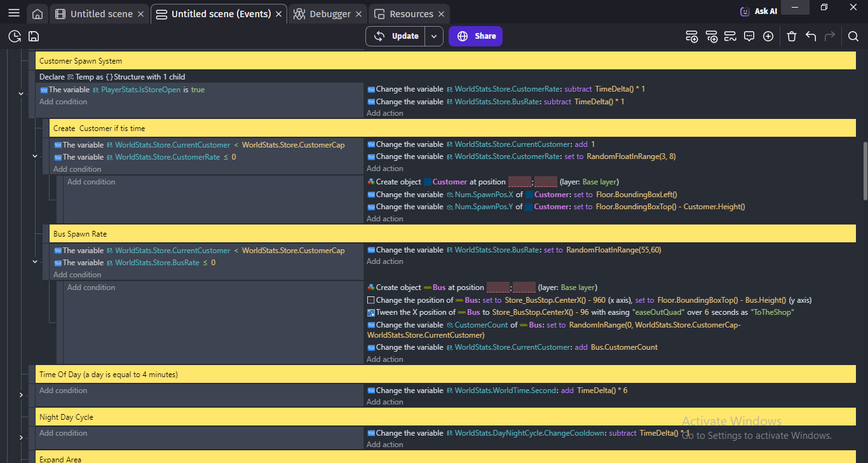Click the add sub-event icon
Screen dimensions: 868x463
point(712,36)
